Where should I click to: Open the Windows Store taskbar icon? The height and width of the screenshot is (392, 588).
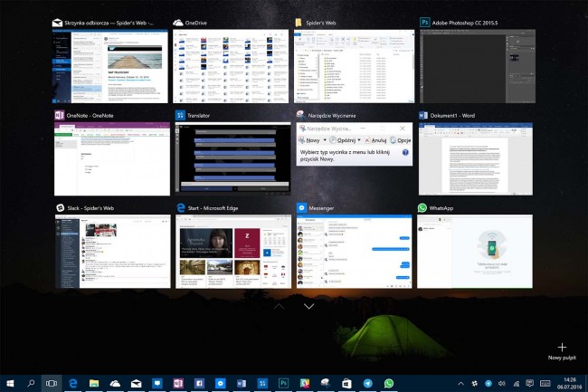coord(346,383)
